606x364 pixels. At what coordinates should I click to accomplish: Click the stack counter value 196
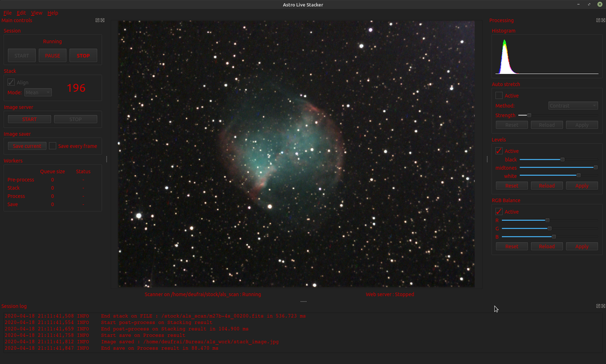click(x=76, y=88)
